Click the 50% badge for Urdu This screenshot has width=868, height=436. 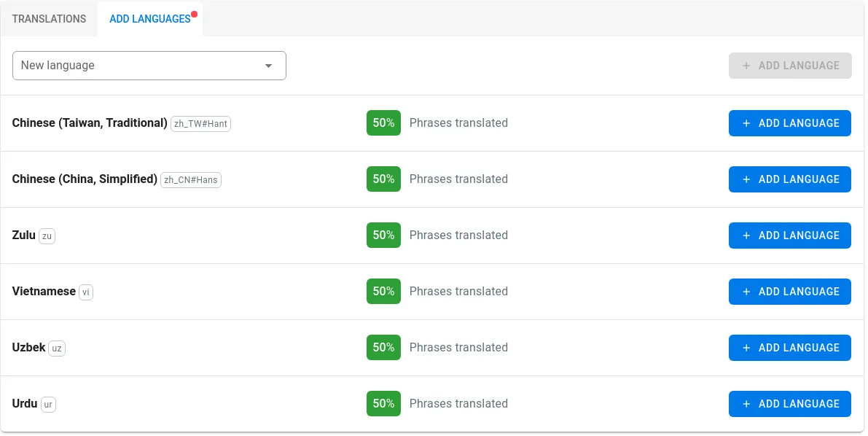coord(383,403)
